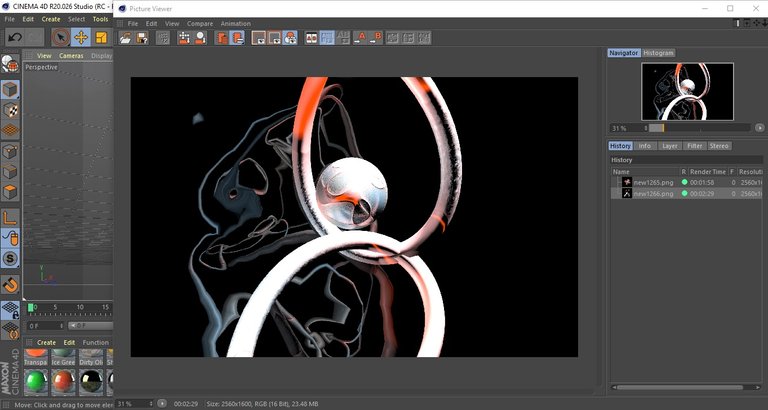Open the Layer tab
Image resolution: width=768 pixels, height=410 pixels.
[x=669, y=146]
